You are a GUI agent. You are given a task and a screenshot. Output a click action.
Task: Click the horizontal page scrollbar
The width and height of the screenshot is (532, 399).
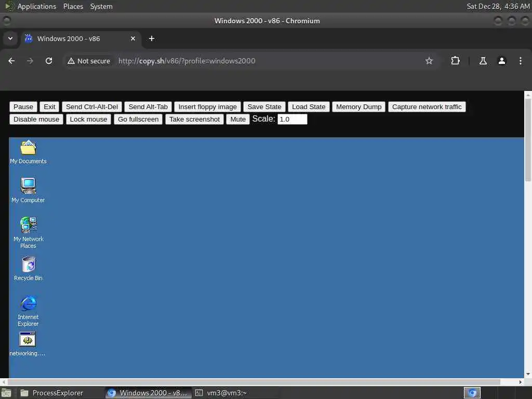[x=253, y=382]
